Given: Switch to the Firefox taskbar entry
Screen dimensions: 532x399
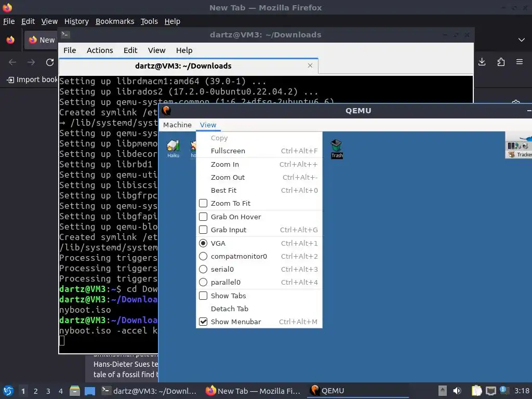Looking at the screenshot, I should tap(253, 391).
